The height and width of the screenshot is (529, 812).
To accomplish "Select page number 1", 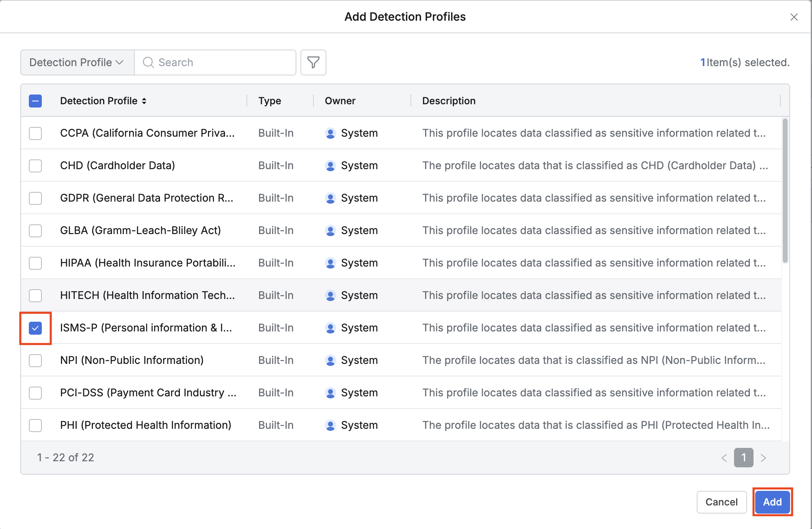I will [743, 458].
